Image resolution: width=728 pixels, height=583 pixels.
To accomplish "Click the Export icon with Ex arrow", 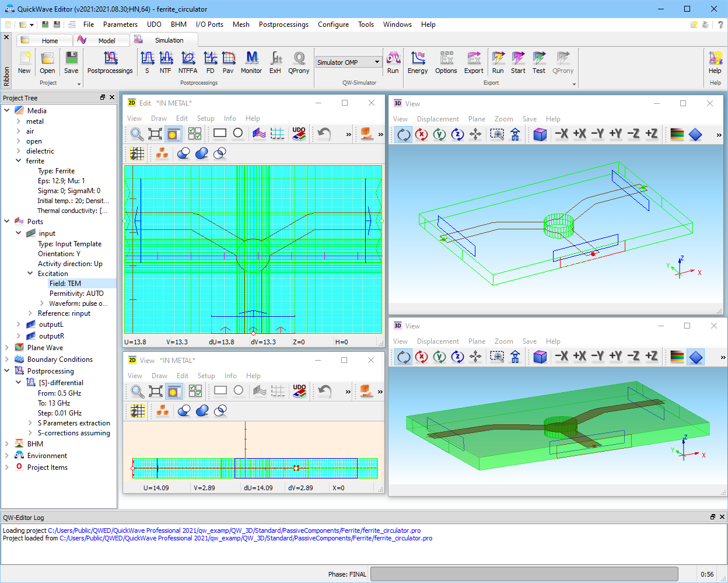I will 474,62.
